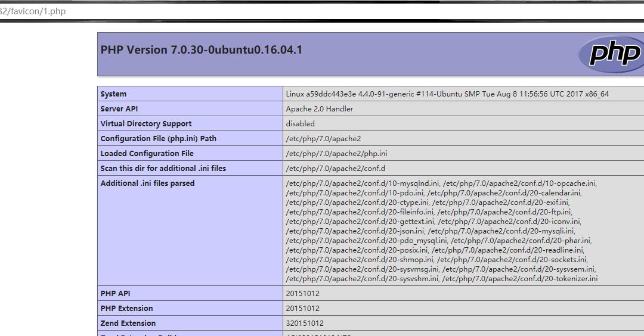Select Scan this dir for additional .ini label

[x=163, y=169]
